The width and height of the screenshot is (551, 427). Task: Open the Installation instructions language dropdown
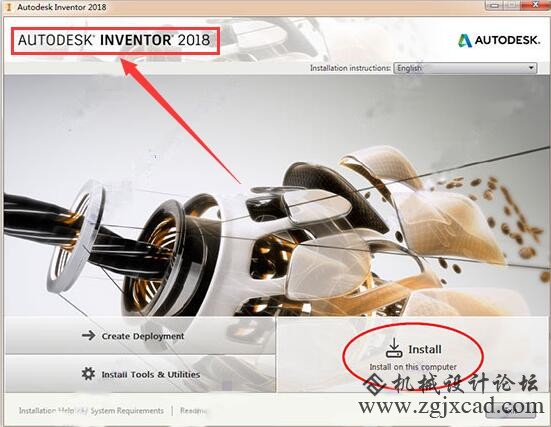click(x=465, y=68)
